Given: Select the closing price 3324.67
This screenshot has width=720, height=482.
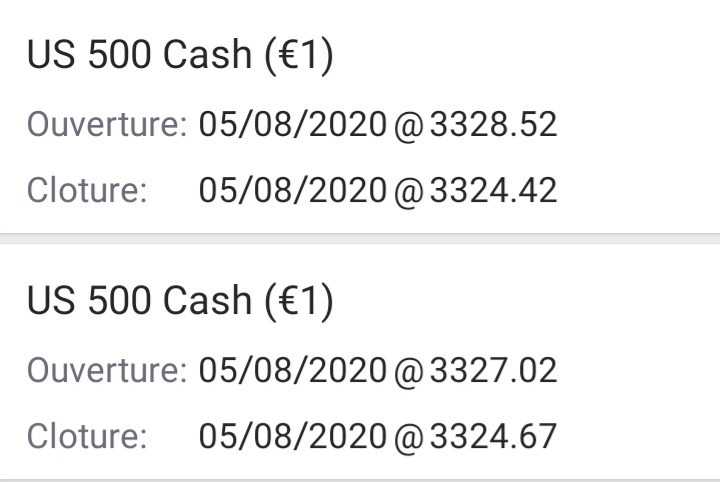Looking at the screenshot, I should click(492, 436).
